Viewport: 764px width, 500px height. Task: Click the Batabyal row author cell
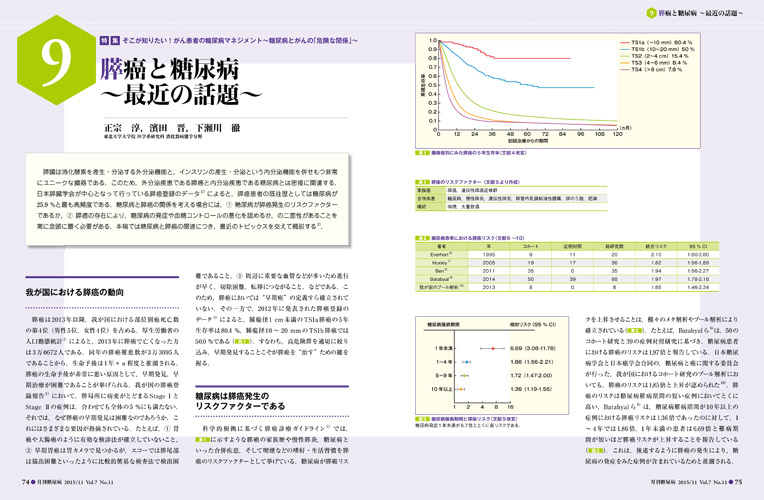[441, 279]
